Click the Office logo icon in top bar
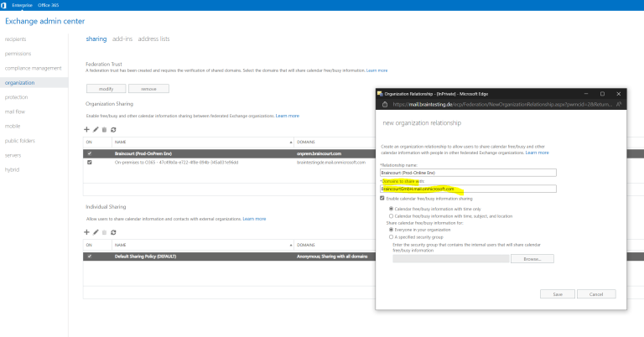 tap(3, 5)
